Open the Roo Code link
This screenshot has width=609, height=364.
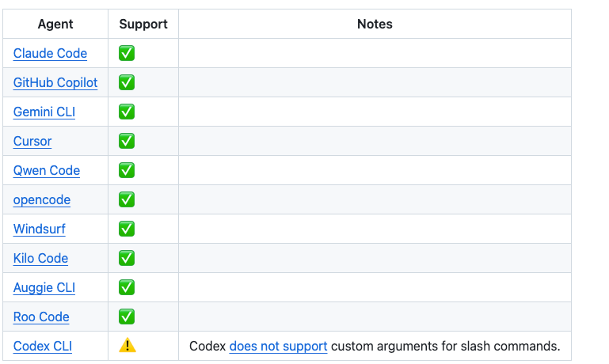point(41,317)
